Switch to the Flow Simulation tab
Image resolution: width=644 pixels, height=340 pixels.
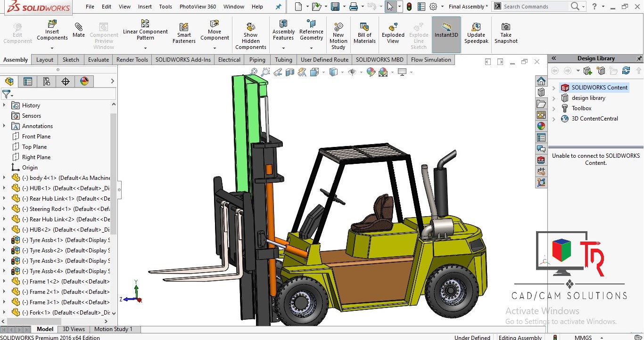(431, 60)
